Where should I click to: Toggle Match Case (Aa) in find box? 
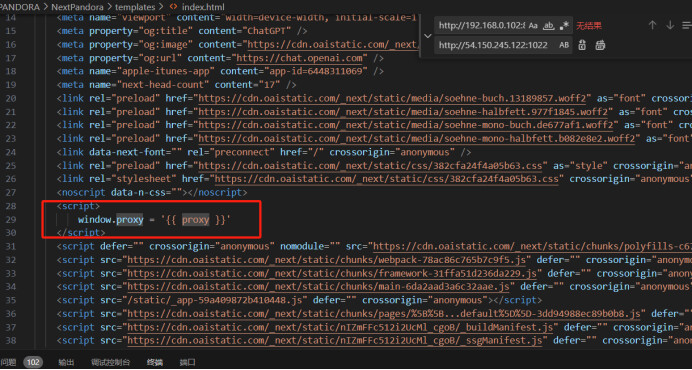pyautogui.click(x=533, y=26)
